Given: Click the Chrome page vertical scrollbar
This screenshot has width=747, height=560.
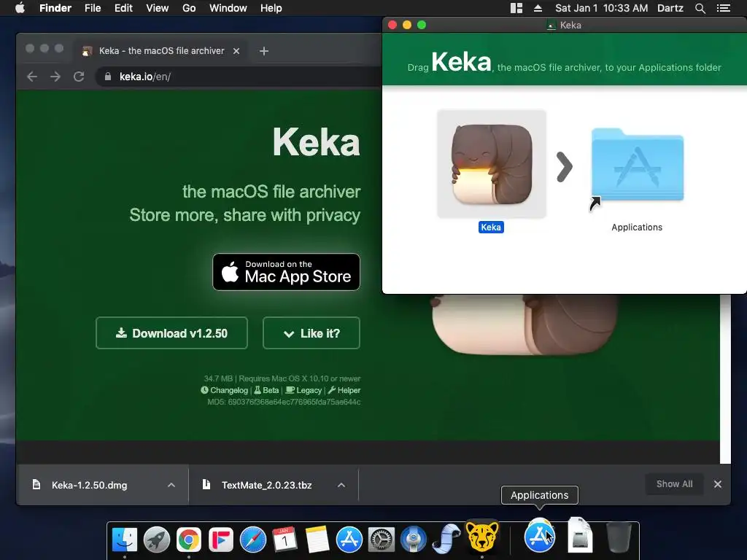Looking at the screenshot, I should coord(725,378).
